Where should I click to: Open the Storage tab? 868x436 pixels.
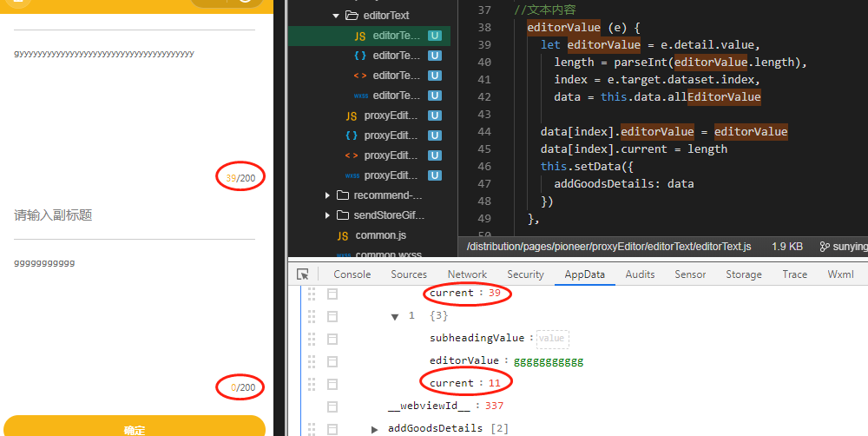coord(744,274)
